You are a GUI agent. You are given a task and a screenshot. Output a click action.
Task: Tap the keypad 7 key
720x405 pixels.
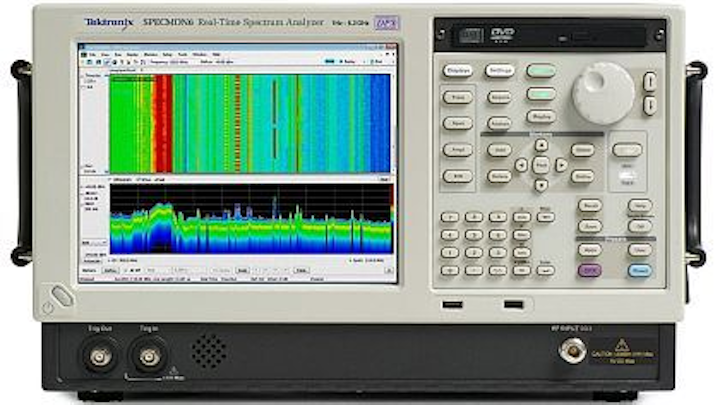(450, 217)
